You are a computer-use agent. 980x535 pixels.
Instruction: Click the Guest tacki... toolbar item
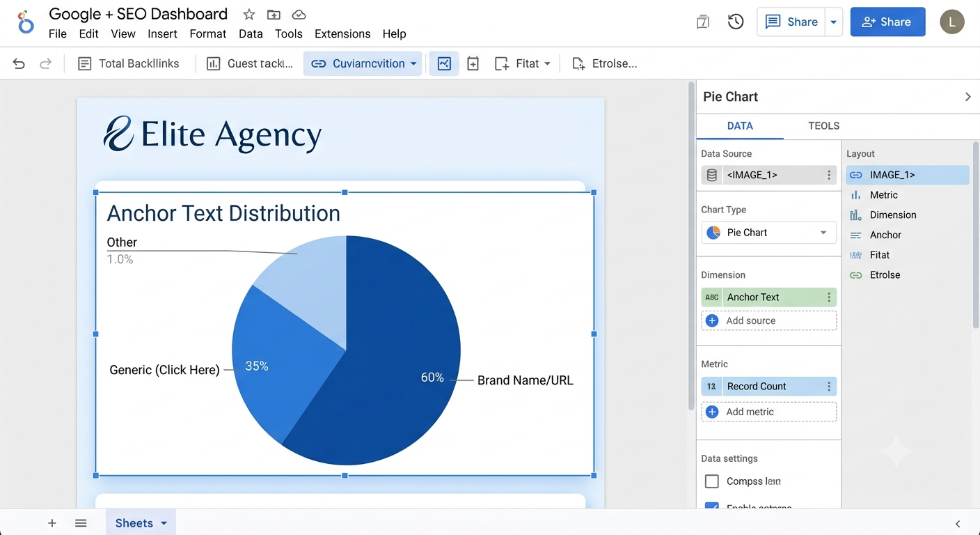(x=251, y=63)
